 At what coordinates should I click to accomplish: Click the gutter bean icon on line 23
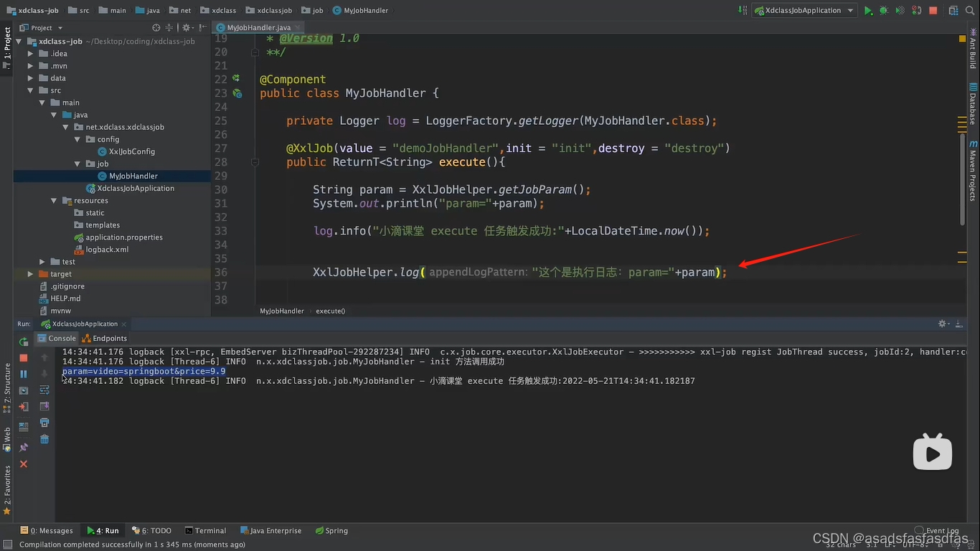click(237, 93)
